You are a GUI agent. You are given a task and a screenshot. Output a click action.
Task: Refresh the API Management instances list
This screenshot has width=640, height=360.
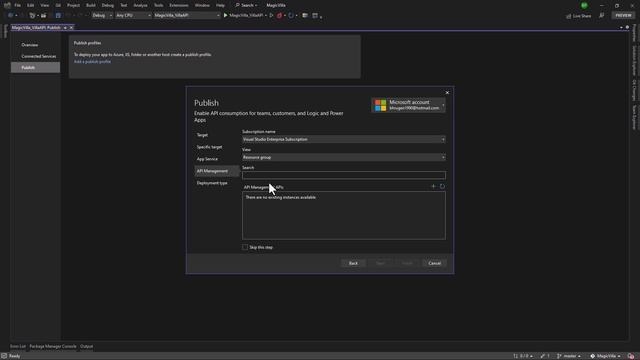[x=442, y=187]
